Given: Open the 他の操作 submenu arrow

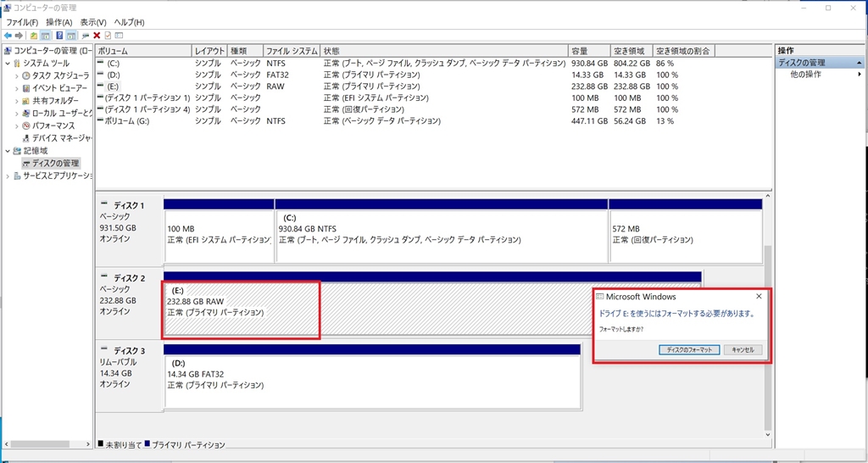Looking at the screenshot, I should [860, 75].
